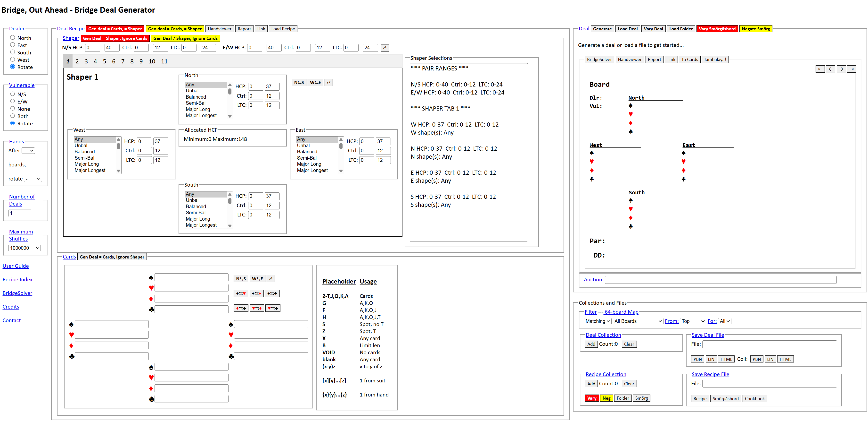Swap spades and hearts in Cards
This screenshot has width=868, height=422.
tap(241, 293)
